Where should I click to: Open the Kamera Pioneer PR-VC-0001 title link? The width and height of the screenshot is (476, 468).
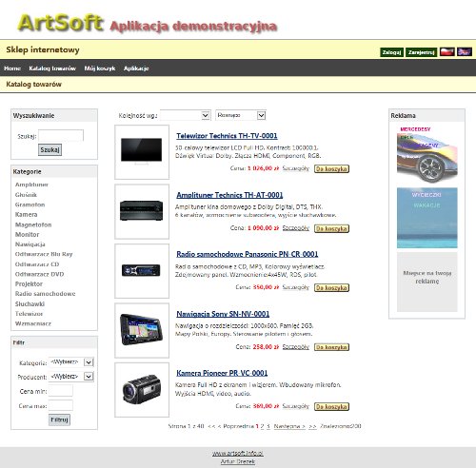pyautogui.click(x=222, y=373)
